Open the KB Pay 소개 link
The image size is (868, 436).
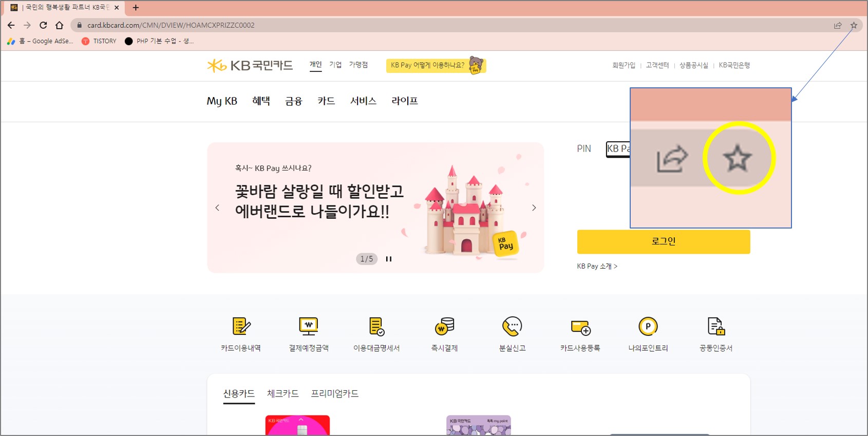point(597,267)
